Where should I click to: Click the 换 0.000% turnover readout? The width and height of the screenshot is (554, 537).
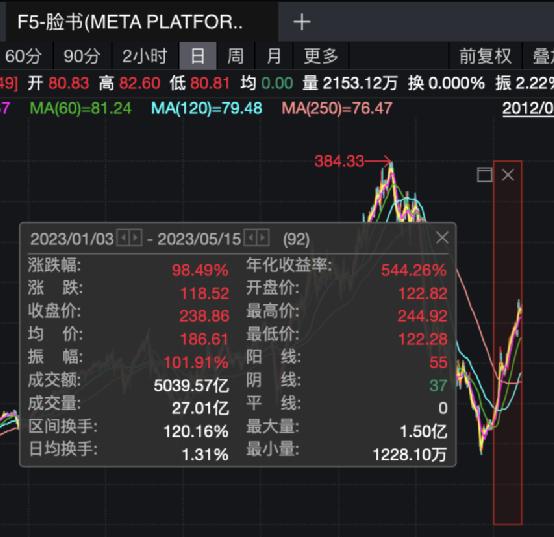coord(446,83)
